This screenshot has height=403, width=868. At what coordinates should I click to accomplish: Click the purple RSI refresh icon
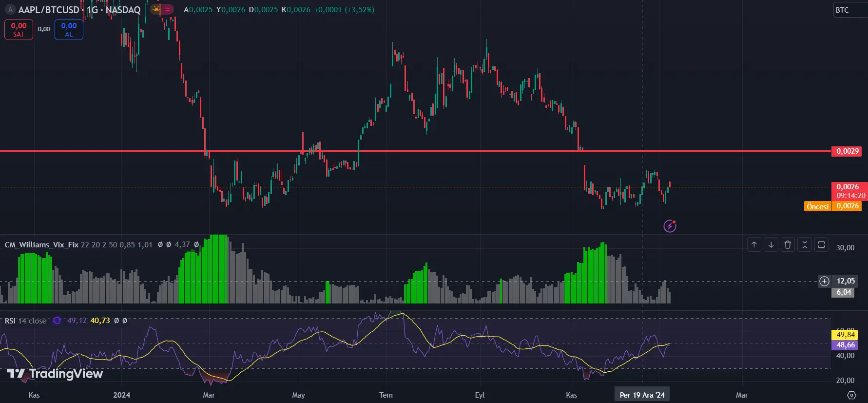click(x=57, y=321)
